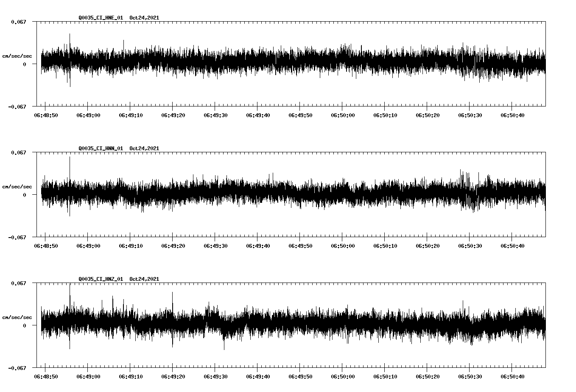This screenshot has width=576, height=392.
Task: Click the zero axis label on HNE plot
Action: click(25, 64)
